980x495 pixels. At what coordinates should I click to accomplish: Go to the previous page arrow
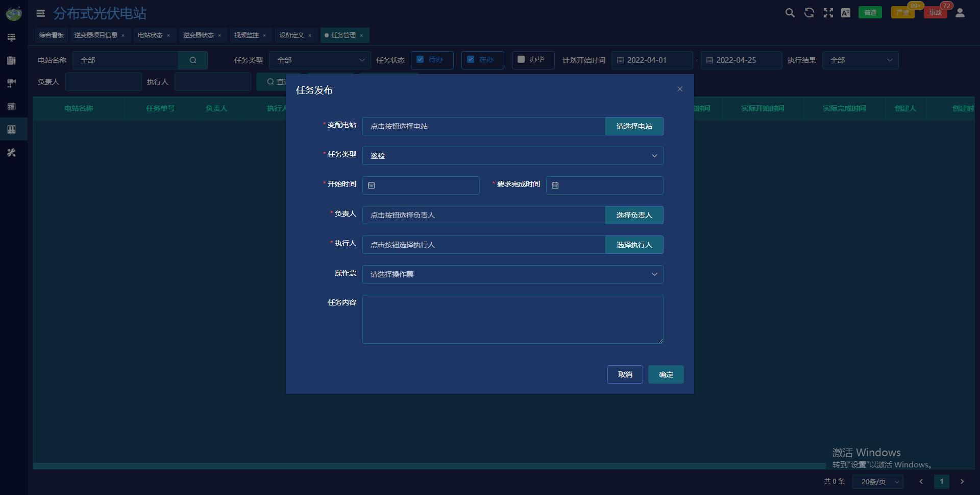point(921,482)
